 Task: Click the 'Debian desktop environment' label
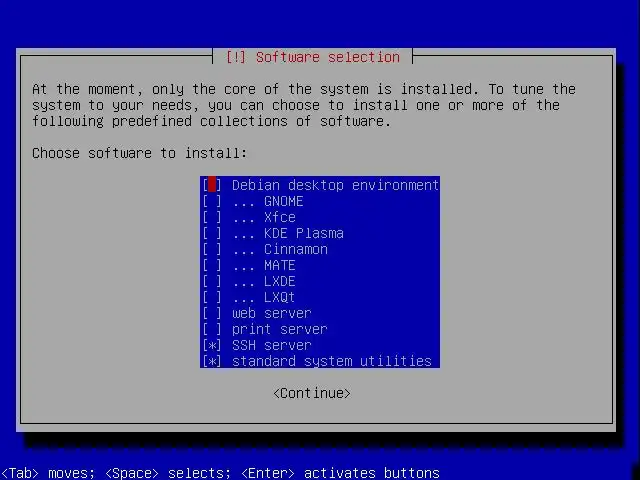[335, 185]
